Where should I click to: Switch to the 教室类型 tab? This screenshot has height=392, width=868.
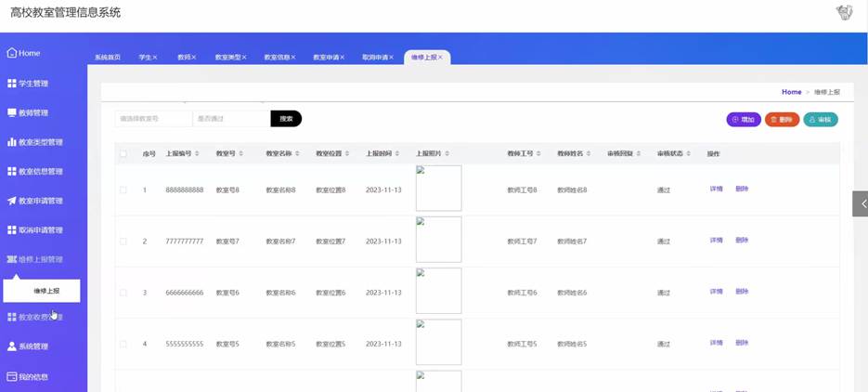pyautogui.click(x=230, y=57)
